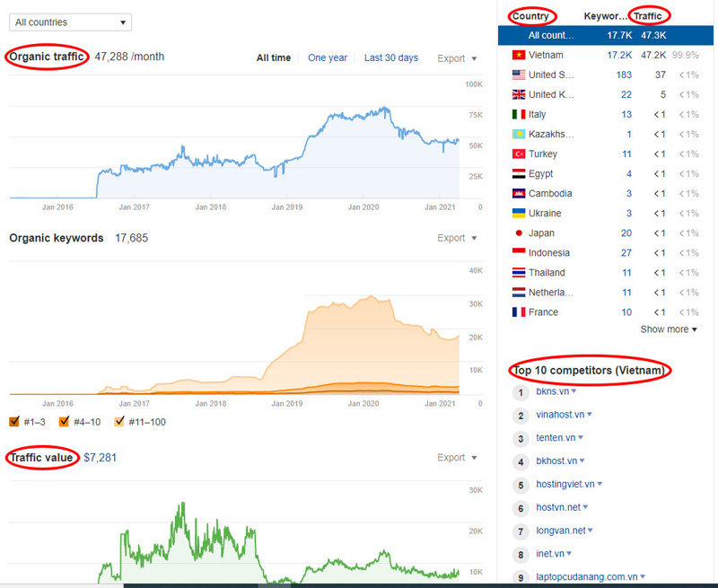Click the Turkey flag icon
The width and height of the screenshot is (718, 588).
[x=519, y=154]
